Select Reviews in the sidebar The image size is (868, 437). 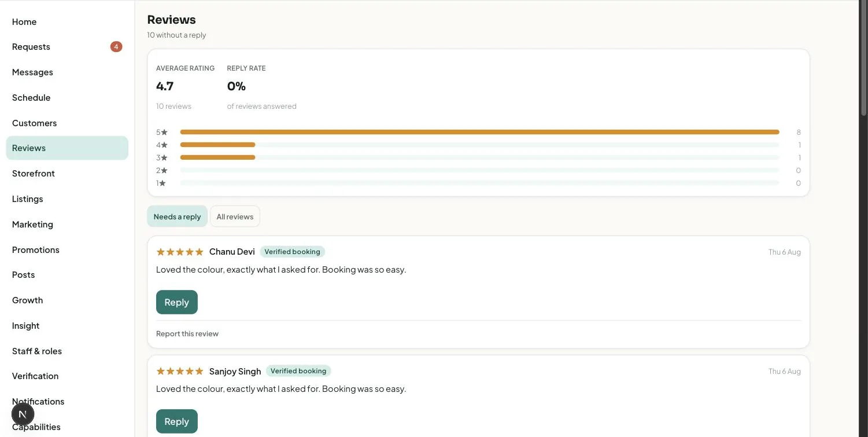67,148
